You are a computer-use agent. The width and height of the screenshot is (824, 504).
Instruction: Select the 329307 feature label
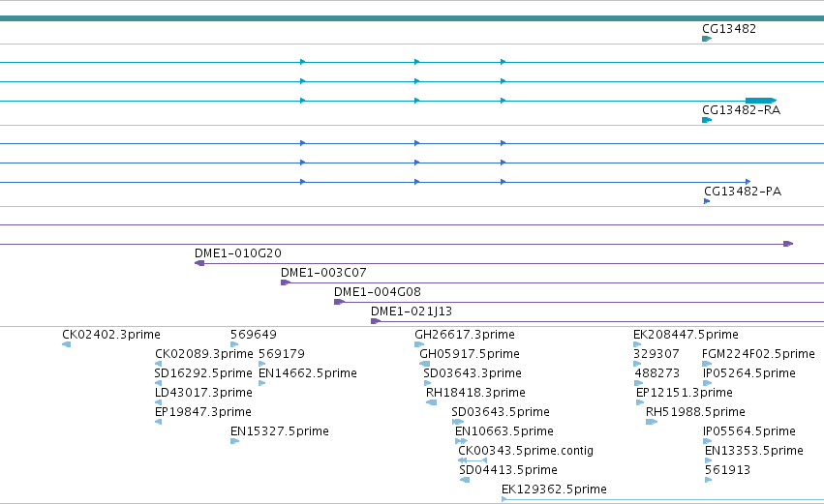pos(656,354)
